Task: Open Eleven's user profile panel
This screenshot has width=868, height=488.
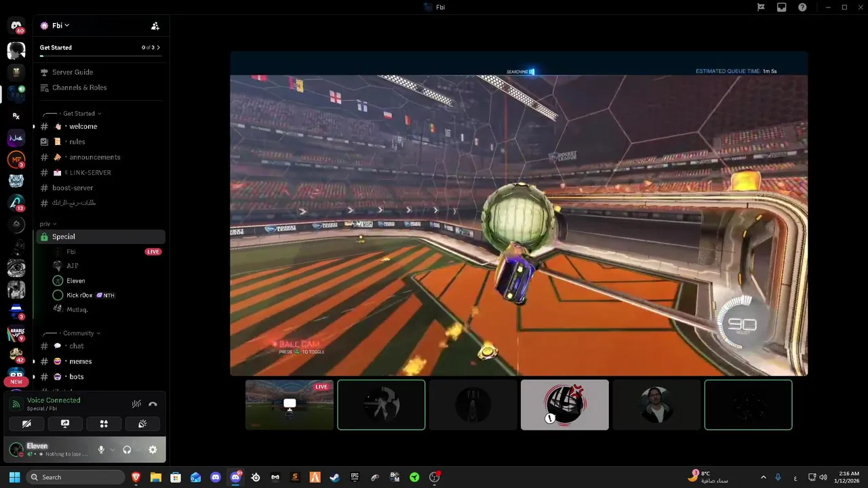Action: [49, 449]
